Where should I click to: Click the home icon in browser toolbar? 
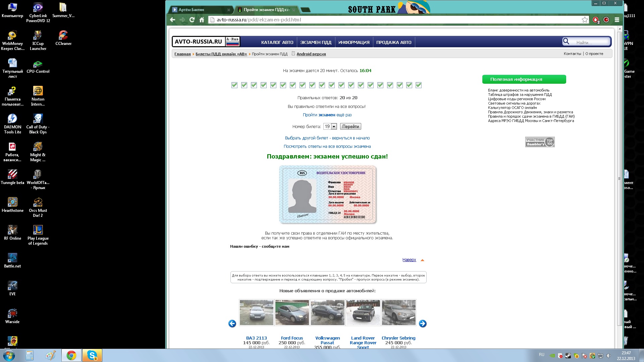[x=202, y=20]
